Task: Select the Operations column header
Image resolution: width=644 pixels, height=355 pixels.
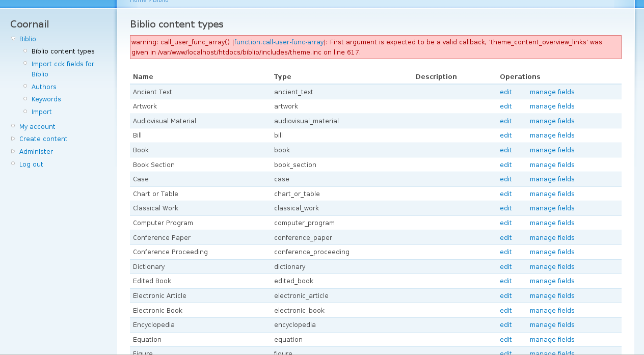Action: 520,77
